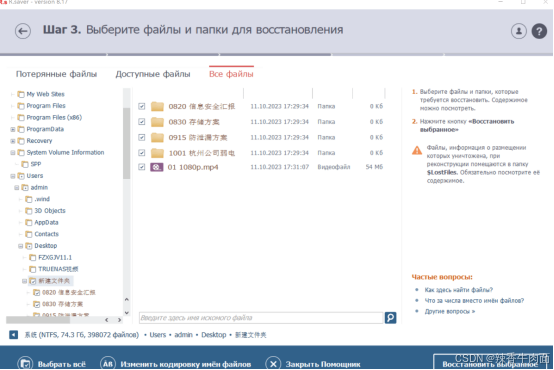Expand the ProgramData tree node
The height and width of the screenshot is (370, 554).
tap(13, 129)
